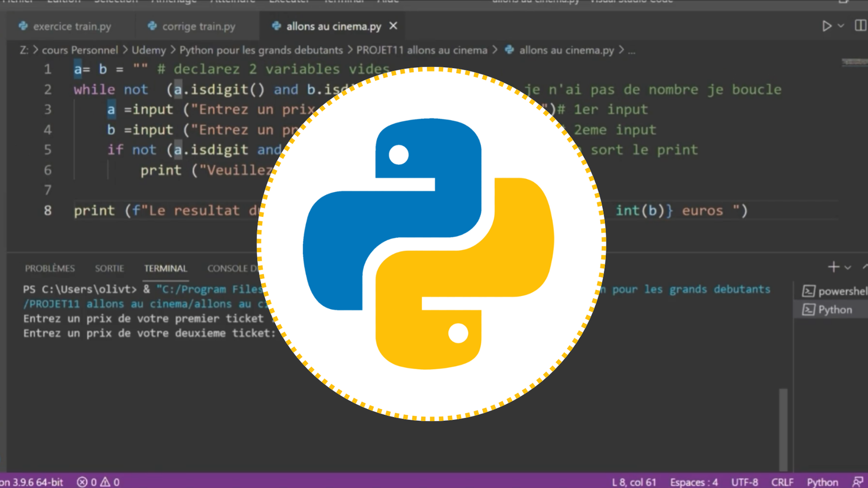
Task: Select the Python language mode in status bar
Action: (822, 481)
